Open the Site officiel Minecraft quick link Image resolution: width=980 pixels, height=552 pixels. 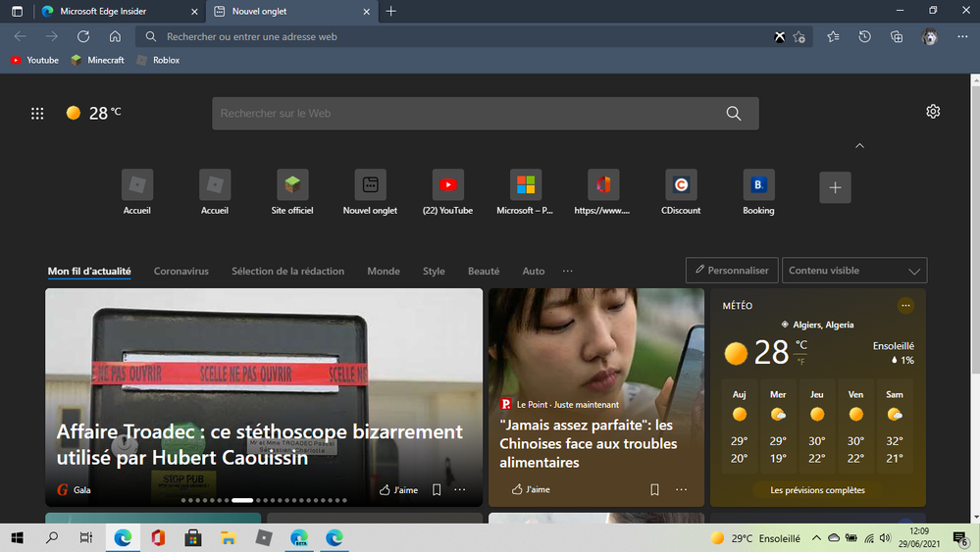coord(292,192)
